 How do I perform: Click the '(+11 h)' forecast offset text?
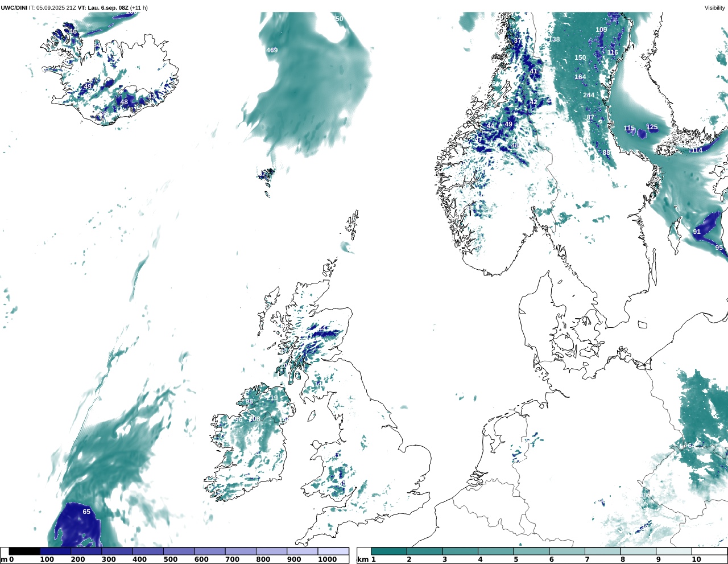tap(139, 8)
